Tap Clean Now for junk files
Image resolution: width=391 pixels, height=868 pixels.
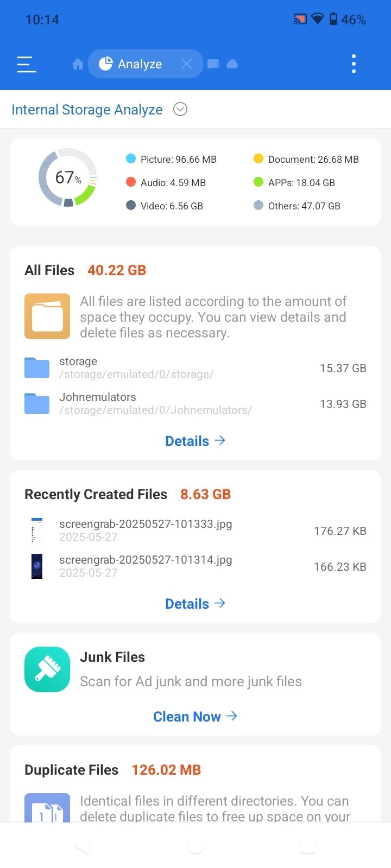[195, 716]
